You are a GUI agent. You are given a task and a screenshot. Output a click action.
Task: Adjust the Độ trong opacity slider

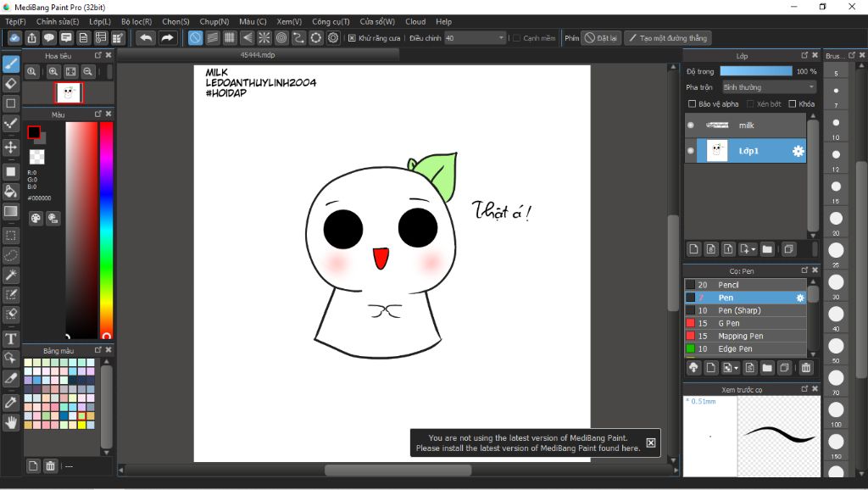pos(756,71)
